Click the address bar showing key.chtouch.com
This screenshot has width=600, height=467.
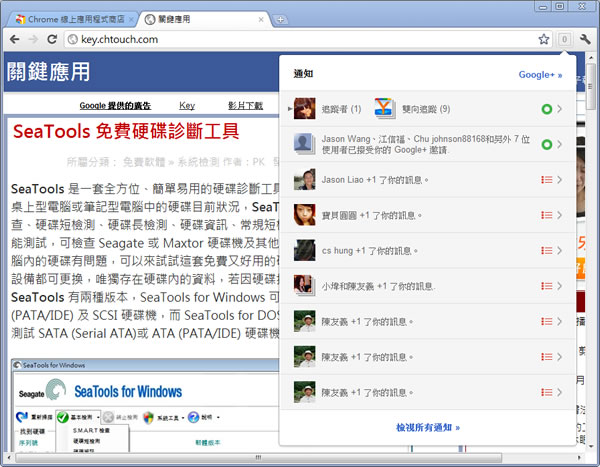click(x=300, y=40)
